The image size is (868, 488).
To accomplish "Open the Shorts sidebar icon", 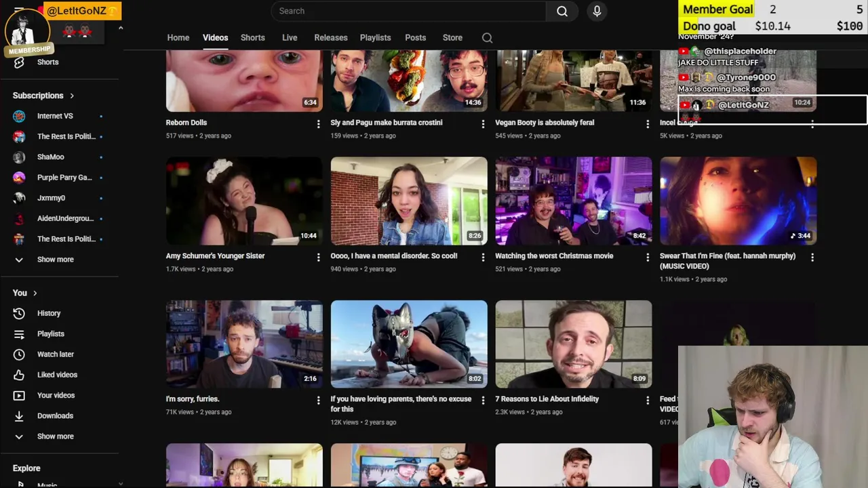I will (19, 62).
